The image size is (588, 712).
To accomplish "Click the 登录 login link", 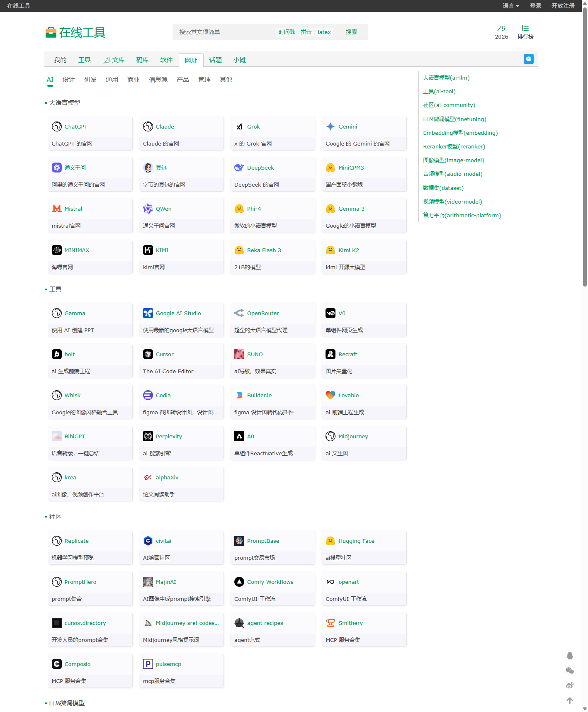I will (536, 6).
